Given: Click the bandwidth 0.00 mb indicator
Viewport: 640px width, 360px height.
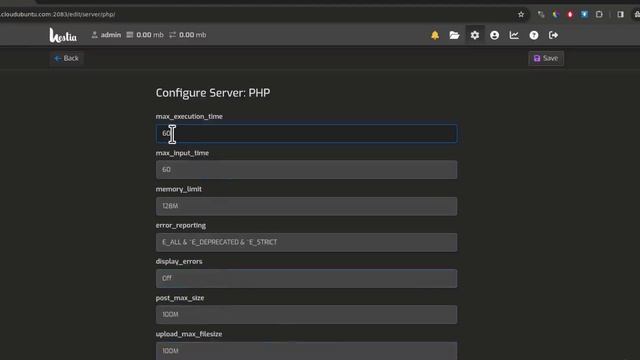Looking at the screenshot, I should coord(188,35).
